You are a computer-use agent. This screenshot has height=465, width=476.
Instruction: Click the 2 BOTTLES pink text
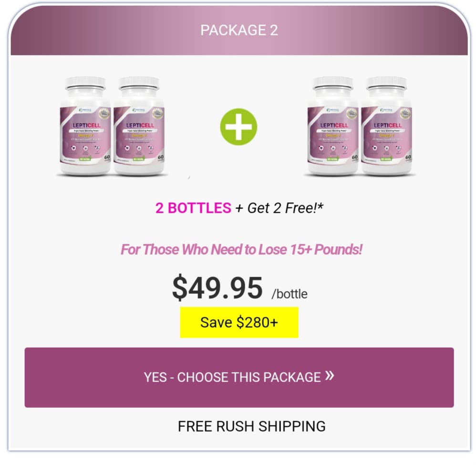tap(193, 208)
